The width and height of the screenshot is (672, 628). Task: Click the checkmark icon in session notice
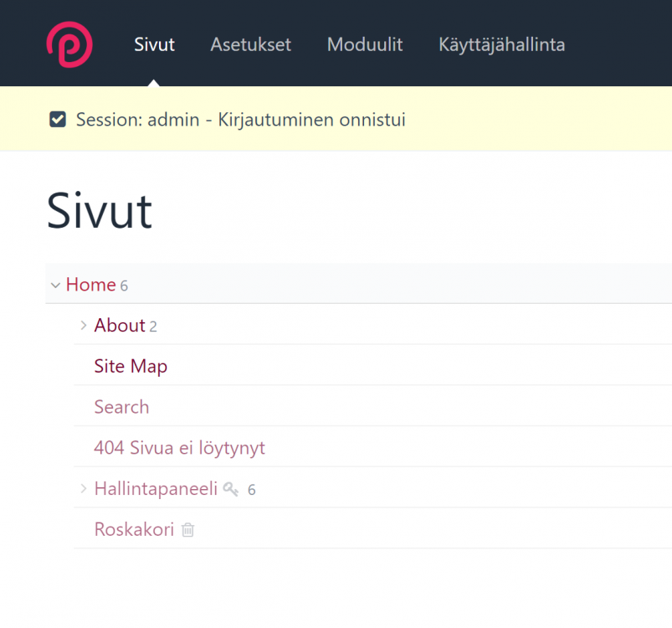(58, 120)
